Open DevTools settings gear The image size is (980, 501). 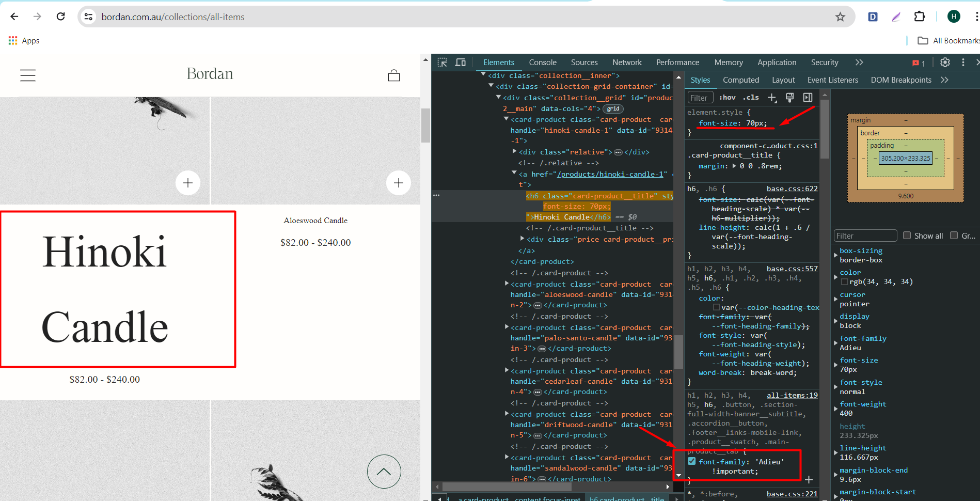pyautogui.click(x=945, y=62)
